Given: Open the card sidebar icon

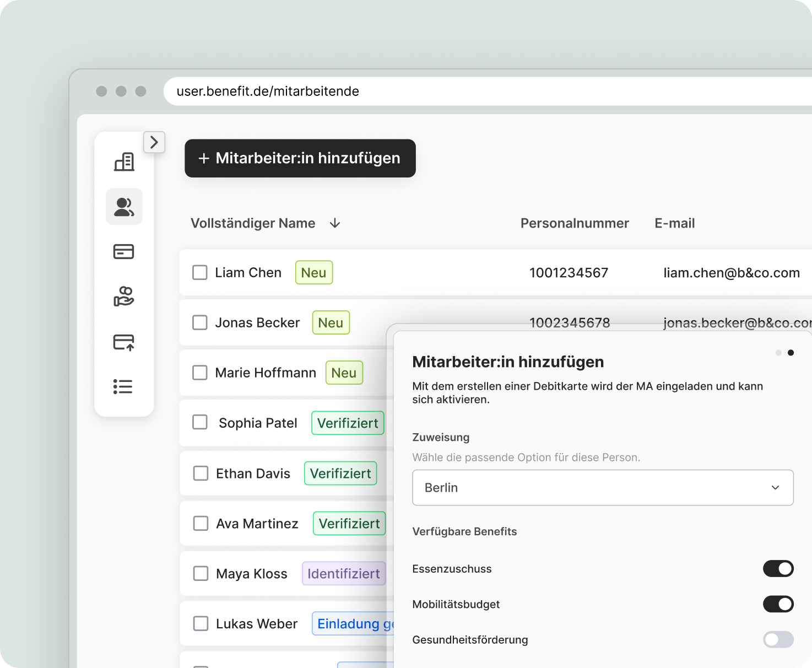Looking at the screenshot, I should pyautogui.click(x=123, y=252).
